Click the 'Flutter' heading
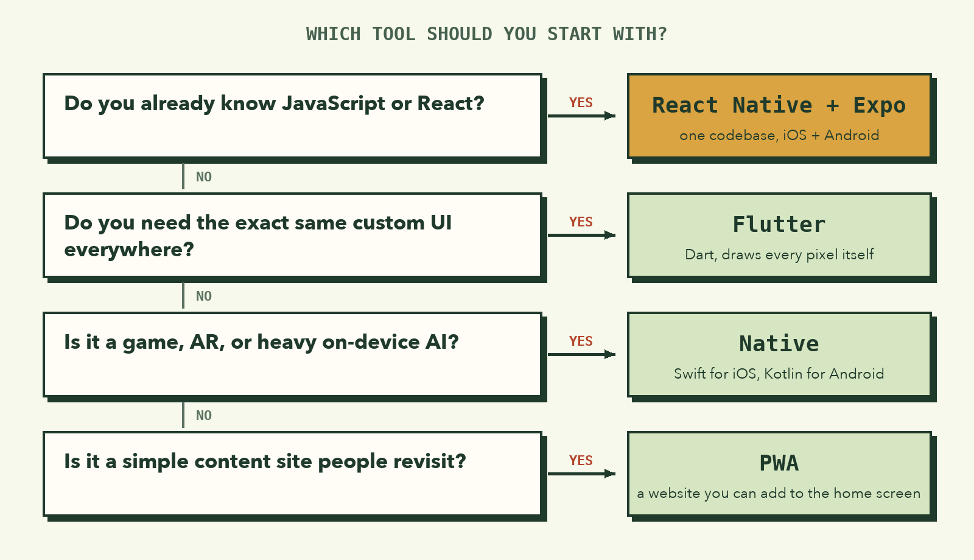Viewport: 974px width, 560px height. click(779, 225)
